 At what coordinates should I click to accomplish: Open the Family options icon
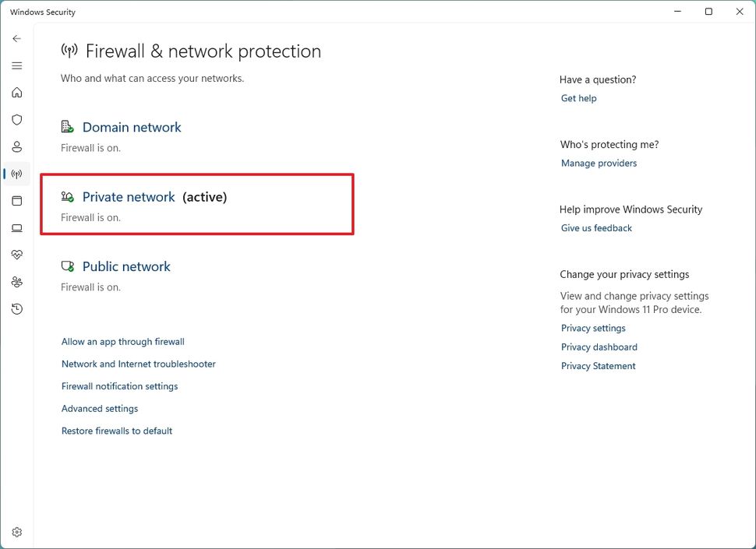coord(16,282)
